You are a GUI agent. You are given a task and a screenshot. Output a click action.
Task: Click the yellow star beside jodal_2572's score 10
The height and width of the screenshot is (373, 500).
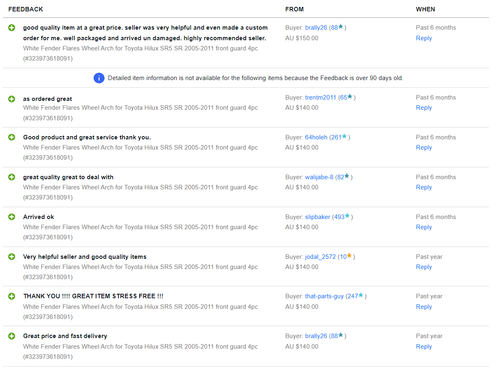349,256
